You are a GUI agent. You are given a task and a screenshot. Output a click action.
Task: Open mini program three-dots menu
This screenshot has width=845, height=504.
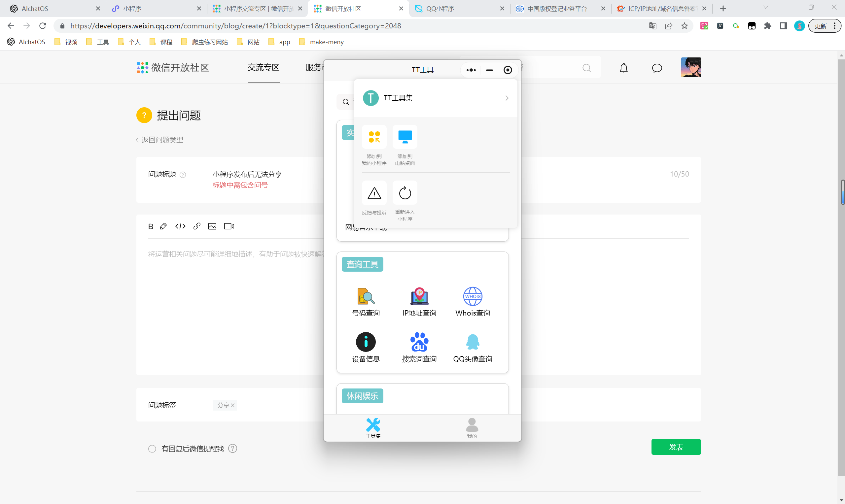tap(471, 70)
